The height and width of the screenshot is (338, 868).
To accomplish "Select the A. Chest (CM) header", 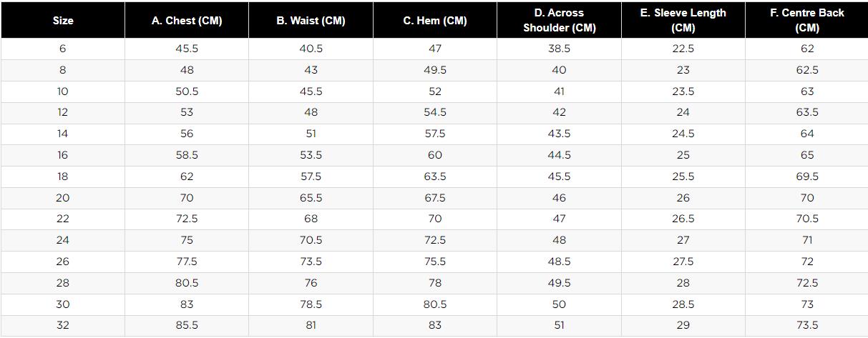I will 187,21.
